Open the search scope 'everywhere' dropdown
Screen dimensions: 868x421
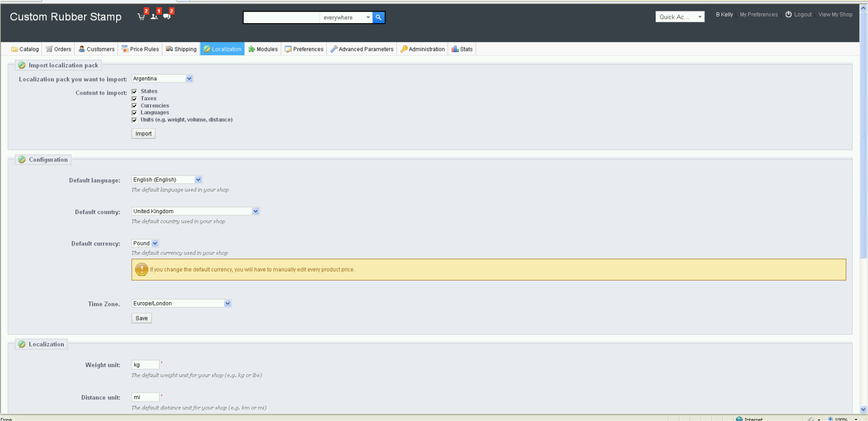click(x=346, y=17)
